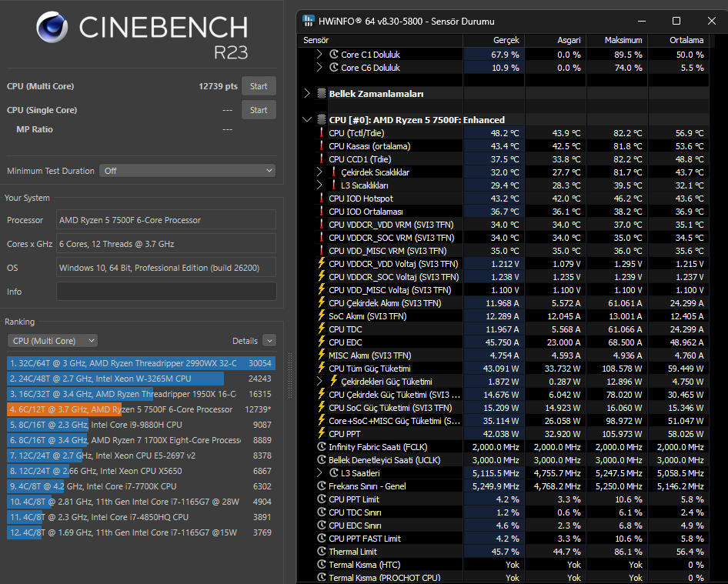Collapse the CPU [#0] AMD Ryzen 5 7500F section
728x584 pixels.
click(x=307, y=120)
